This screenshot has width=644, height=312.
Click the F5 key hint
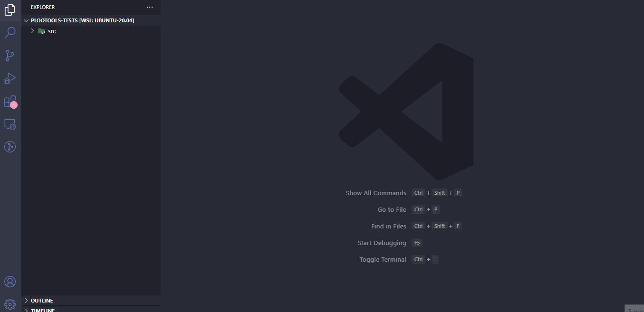417,243
